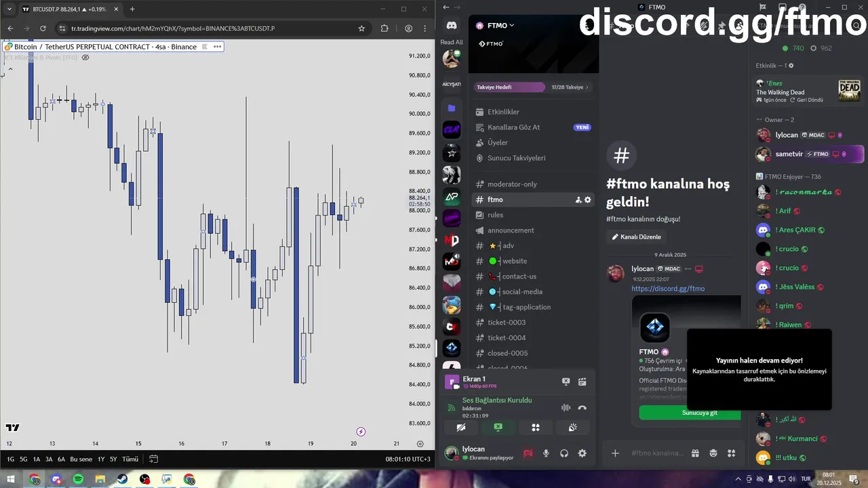Viewport: 868px width, 488px height.
Task: Toggle camera in voice panel
Action: point(461,428)
